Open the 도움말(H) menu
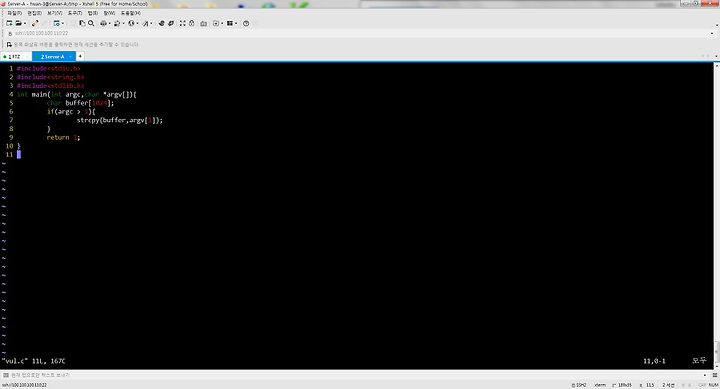 [x=131, y=13]
